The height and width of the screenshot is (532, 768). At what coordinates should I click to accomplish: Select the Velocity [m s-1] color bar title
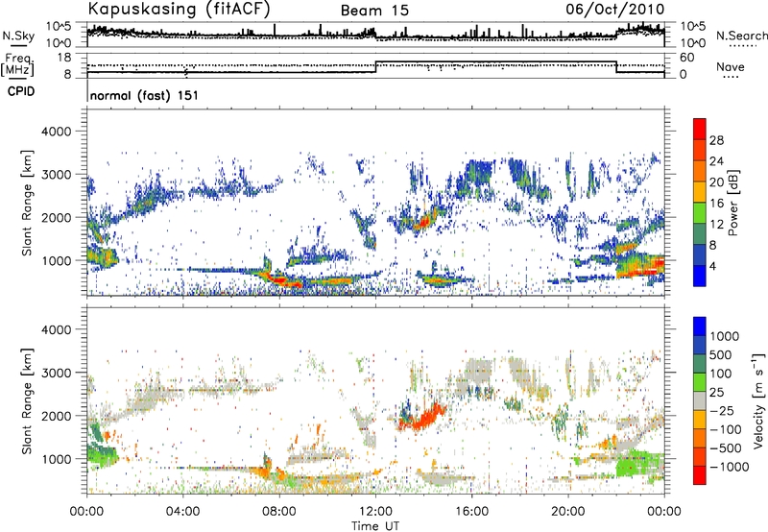coord(758,400)
